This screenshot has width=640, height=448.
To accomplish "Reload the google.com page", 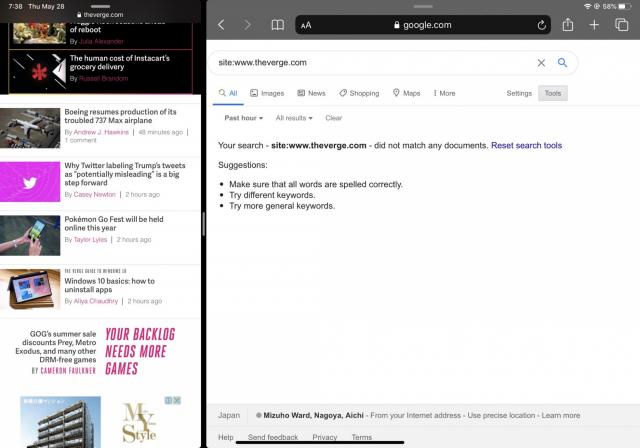I will click(x=542, y=25).
